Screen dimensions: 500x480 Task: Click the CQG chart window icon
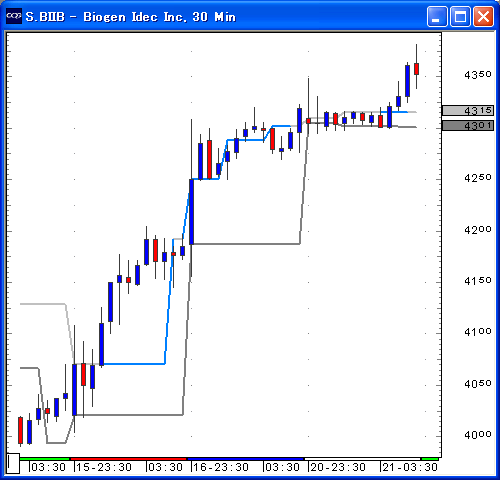14,16
